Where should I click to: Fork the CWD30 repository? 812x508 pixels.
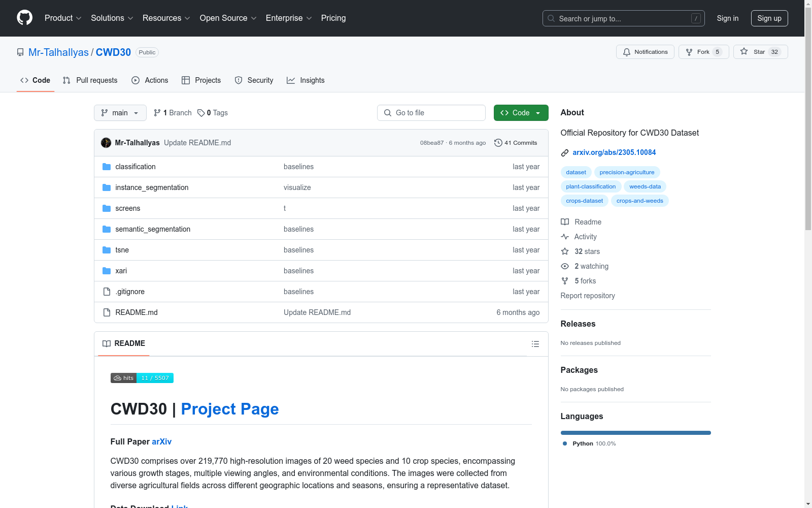(703, 52)
